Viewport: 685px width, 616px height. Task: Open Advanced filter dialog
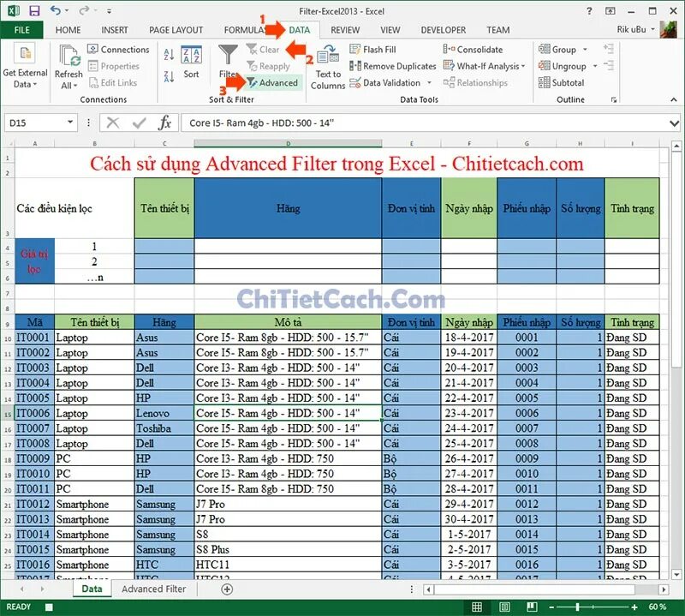coord(272,82)
